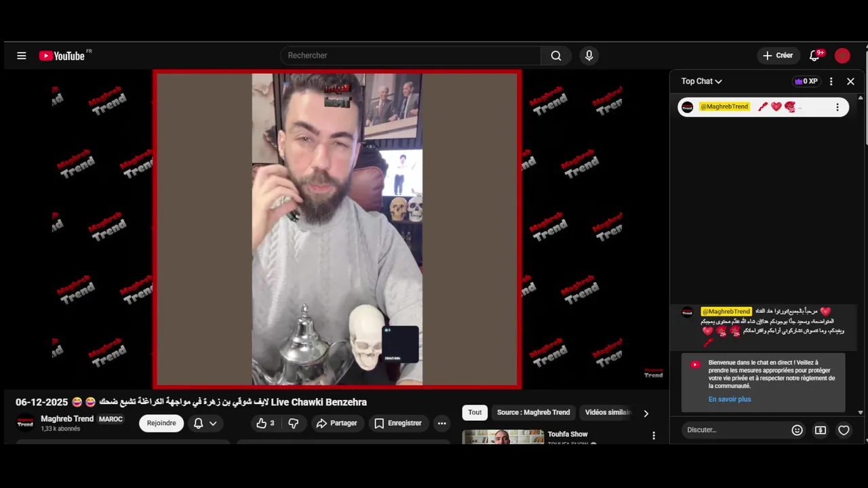Click the live video player
The image size is (868, 488).
click(x=337, y=229)
